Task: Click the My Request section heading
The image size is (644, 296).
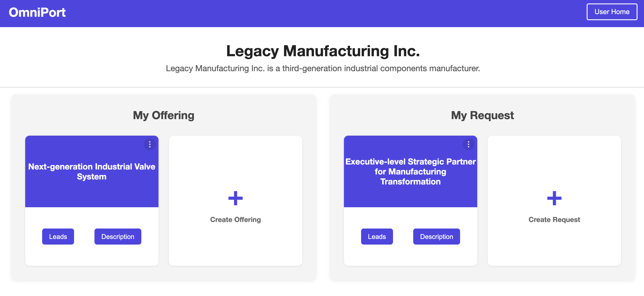Action: pyautogui.click(x=482, y=115)
